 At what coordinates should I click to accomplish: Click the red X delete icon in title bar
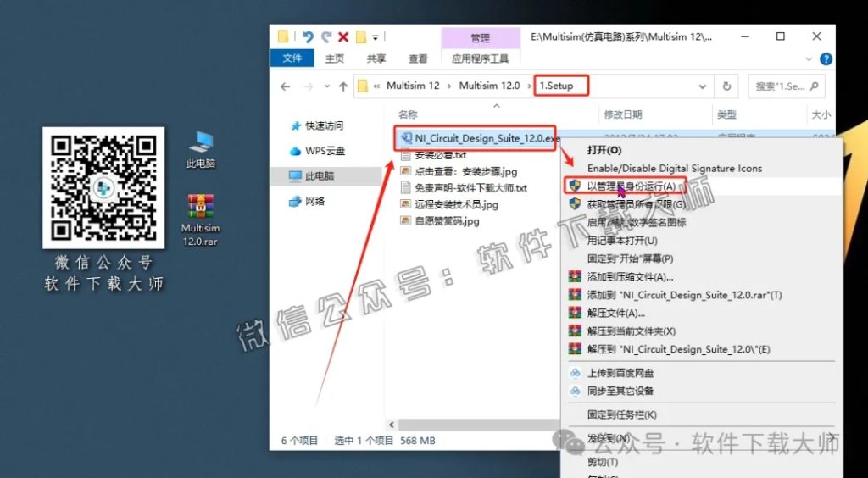(x=343, y=37)
